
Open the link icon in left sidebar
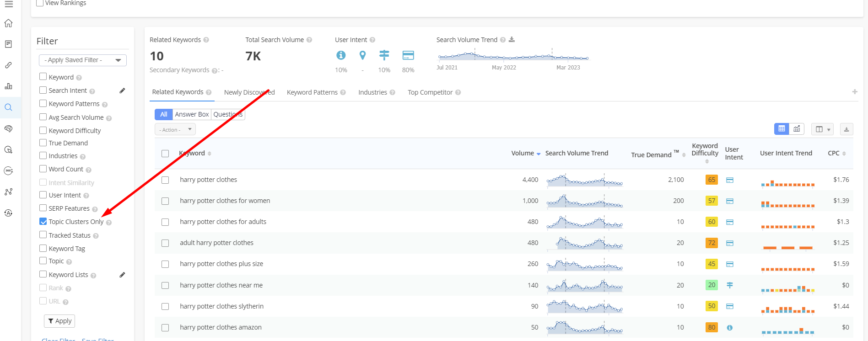tap(8, 65)
